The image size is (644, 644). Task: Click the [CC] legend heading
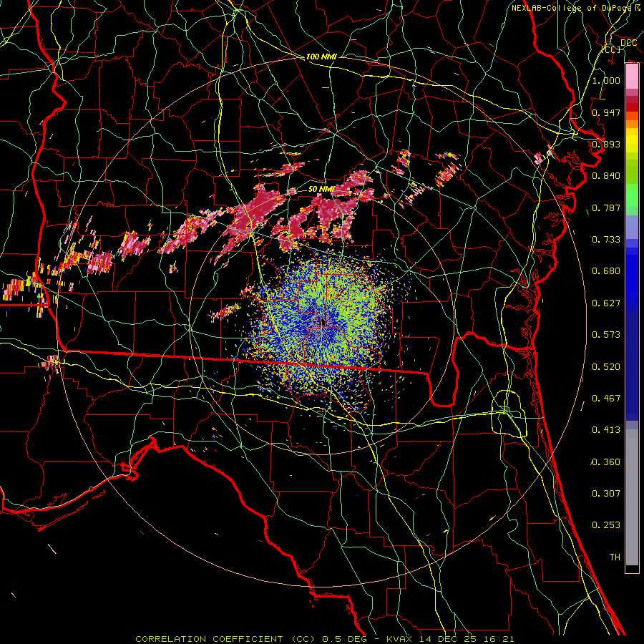(x=611, y=49)
